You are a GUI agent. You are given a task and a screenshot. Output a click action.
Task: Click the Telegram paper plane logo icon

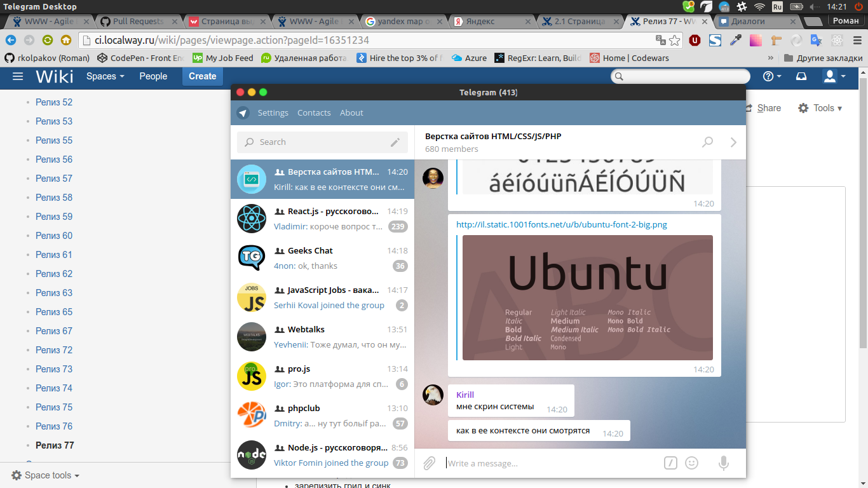tap(243, 113)
